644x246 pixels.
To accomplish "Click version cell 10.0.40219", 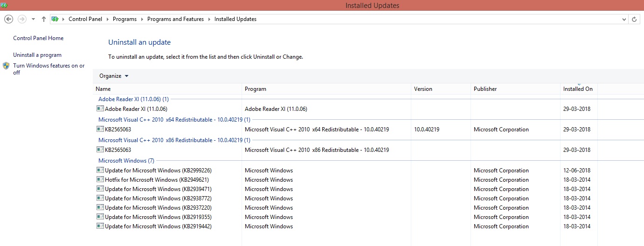I will pos(427,129).
